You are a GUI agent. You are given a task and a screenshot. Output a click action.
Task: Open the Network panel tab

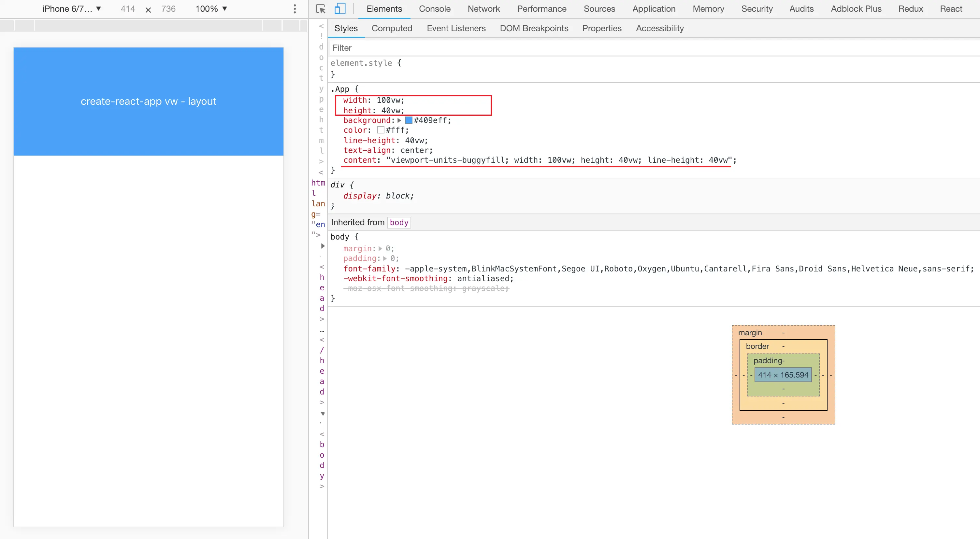[x=483, y=9]
